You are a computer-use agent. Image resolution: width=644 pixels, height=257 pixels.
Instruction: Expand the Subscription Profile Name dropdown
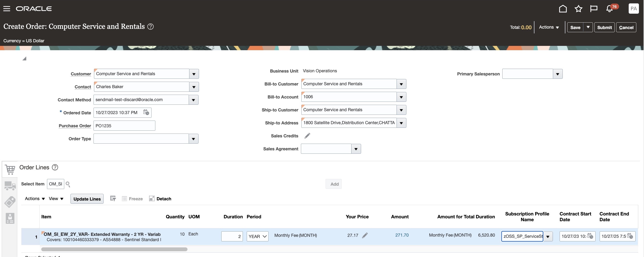click(548, 236)
